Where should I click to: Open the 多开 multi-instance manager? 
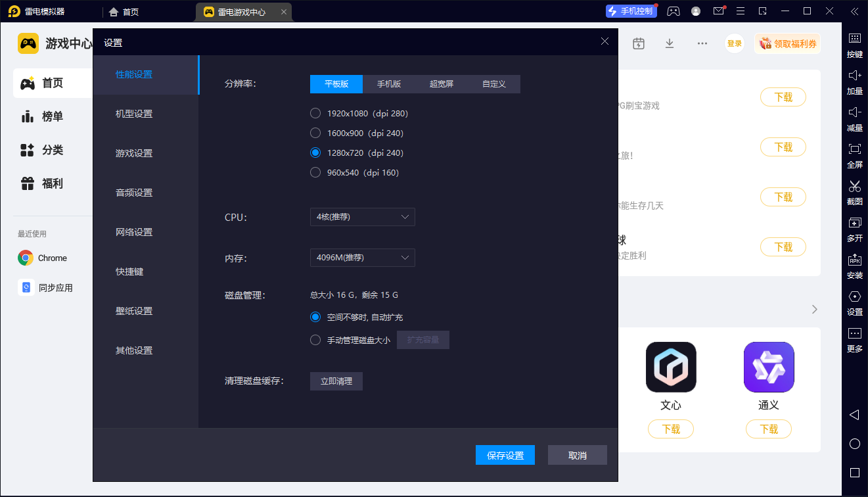(x=854, y=229)
